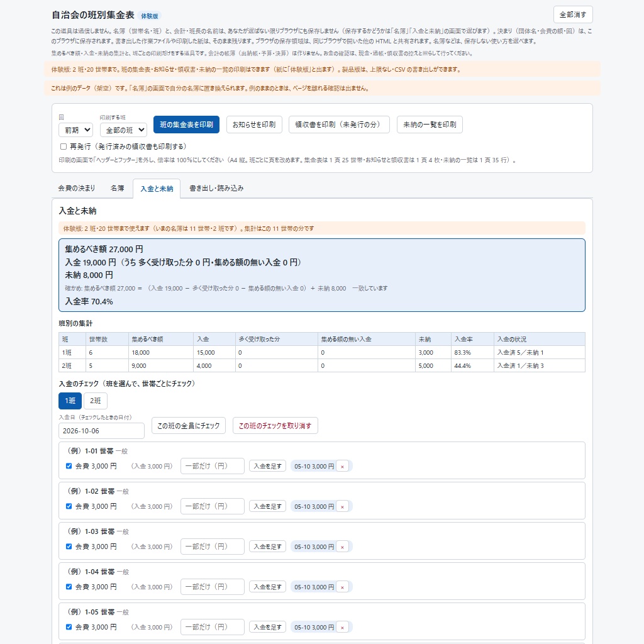Remove the 05-10 payment chip for household 1-02
644x644 pixels.
[342, 506]
